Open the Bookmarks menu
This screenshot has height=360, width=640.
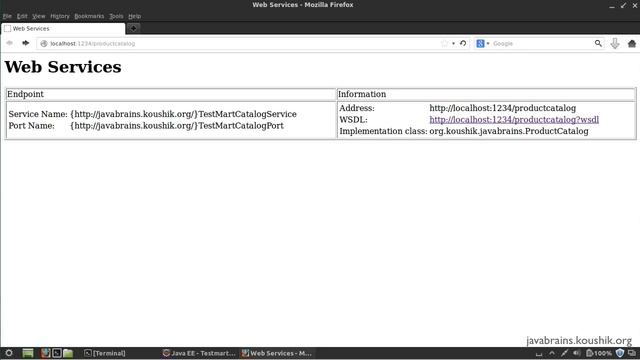[89, 16]
